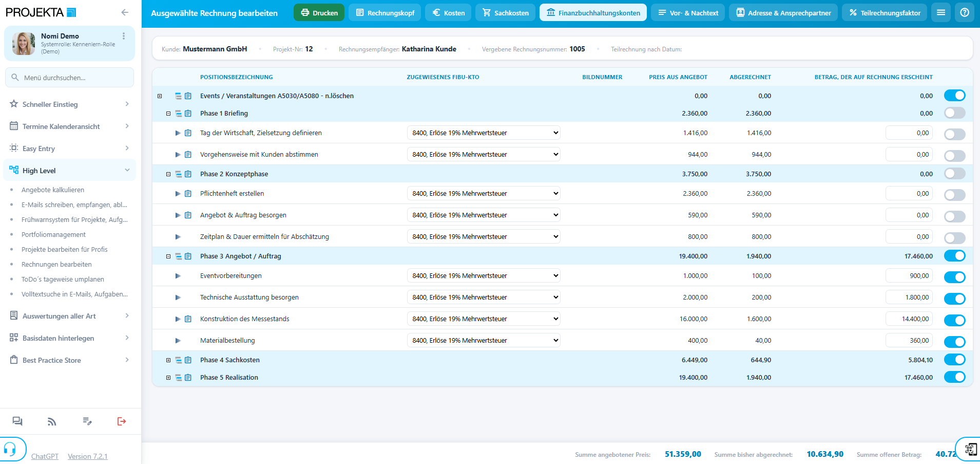This screenshot has width=980, height=464.
Task: Enable the toggle for Vorgehensweise mit Kunden abstimmen
Action: pos(954,155)
